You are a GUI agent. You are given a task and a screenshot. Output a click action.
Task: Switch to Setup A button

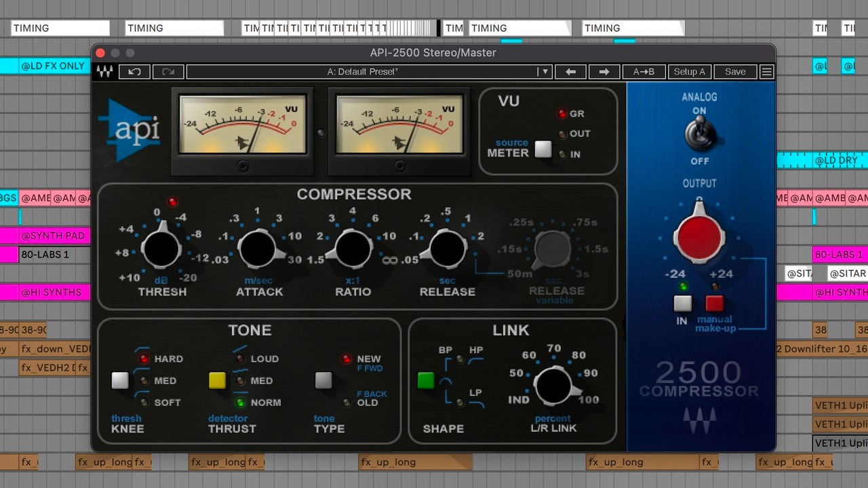click(689, 72)
